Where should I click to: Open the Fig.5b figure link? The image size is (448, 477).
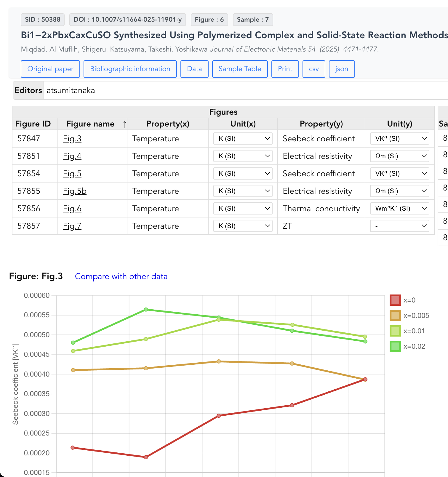(75, 191)
